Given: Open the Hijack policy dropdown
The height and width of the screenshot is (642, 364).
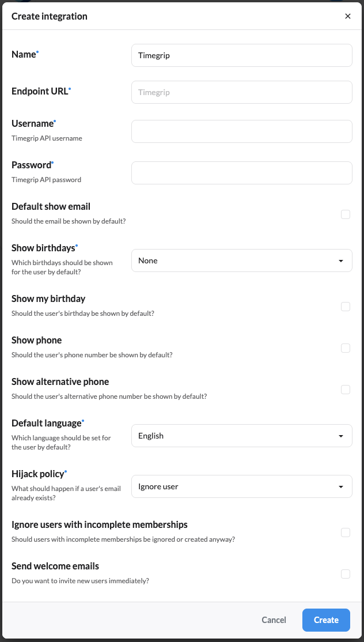Looking at the screenshot, I should tap(241, 486).
